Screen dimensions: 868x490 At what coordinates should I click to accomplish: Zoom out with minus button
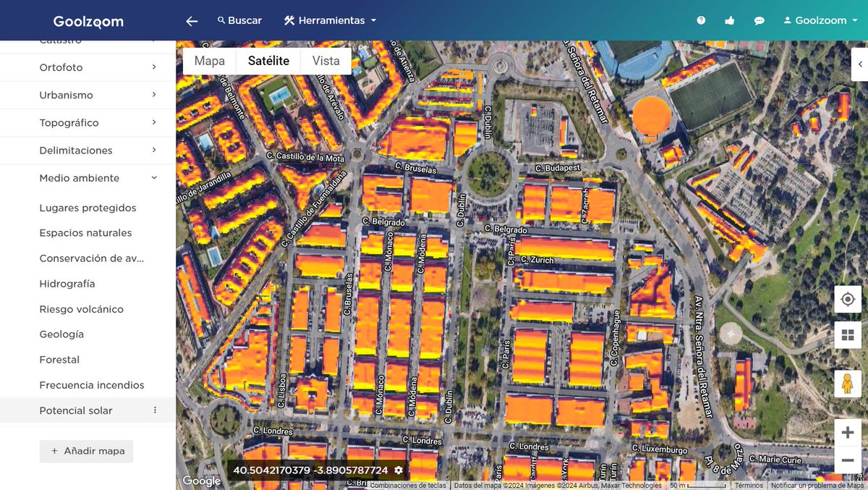[x=848, y=460]
